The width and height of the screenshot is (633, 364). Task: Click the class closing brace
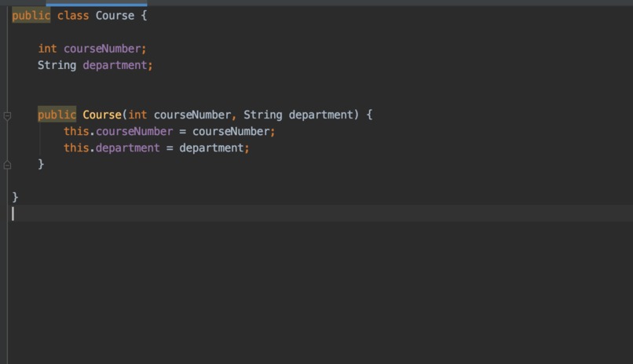(16, 197)
